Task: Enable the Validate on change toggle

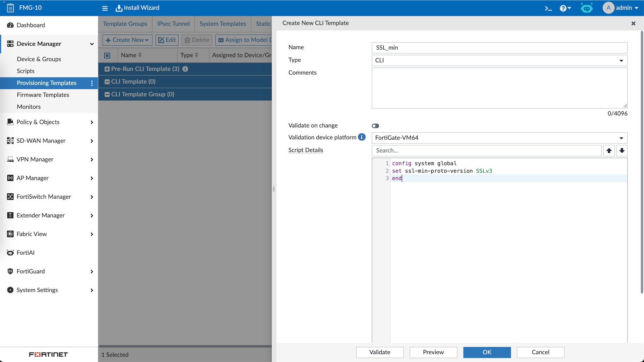Action: click(x=375, y=126)
